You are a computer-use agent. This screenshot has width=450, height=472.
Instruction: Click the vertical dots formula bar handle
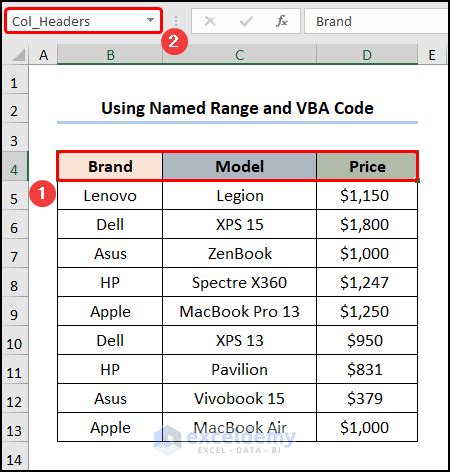[x=176, y=21]
